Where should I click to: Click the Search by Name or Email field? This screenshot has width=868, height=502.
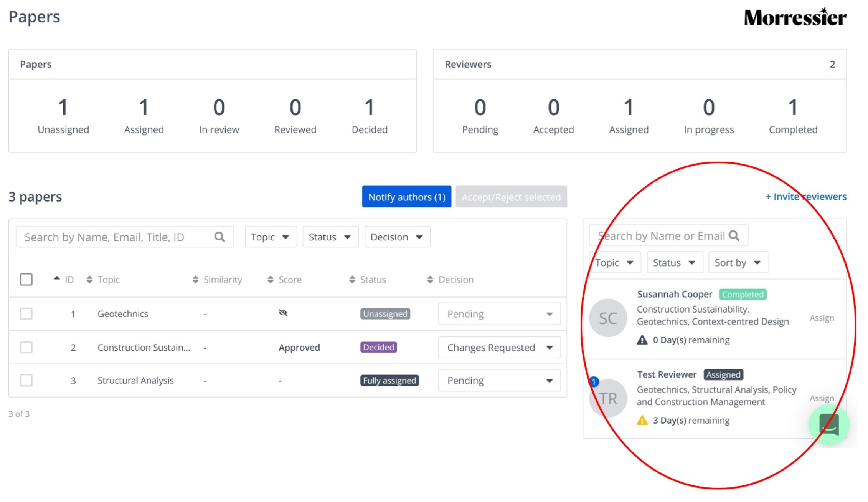[x=668, y=235]
